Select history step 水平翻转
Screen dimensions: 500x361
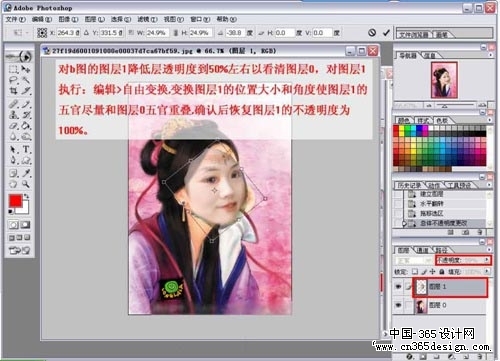click(432, 203)
